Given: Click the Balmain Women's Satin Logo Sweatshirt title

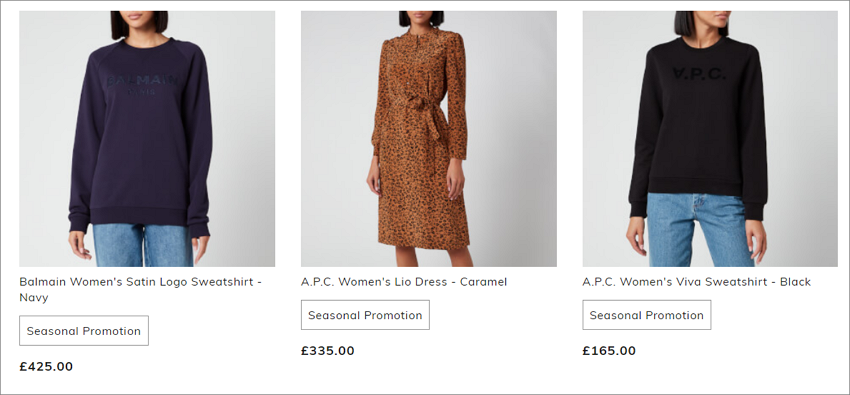Looking at the screenshot, I should click(141, 289).
